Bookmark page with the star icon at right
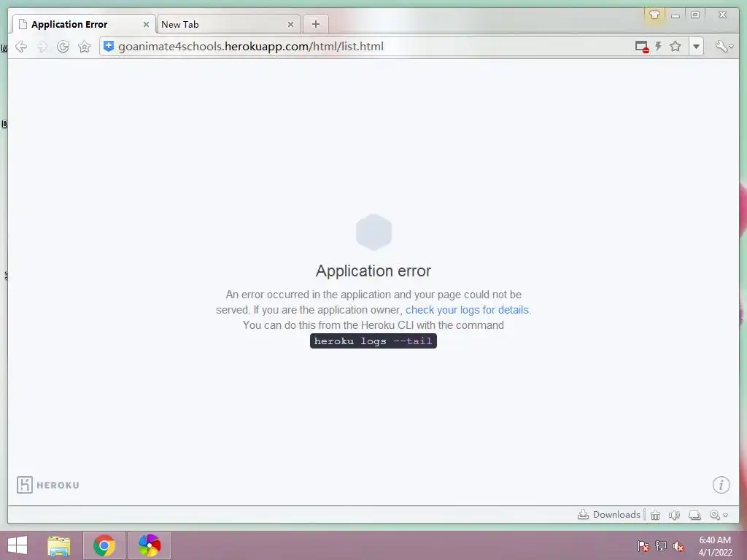The height and width of the screenshot is (560, 747). click(x=675, y=46)
